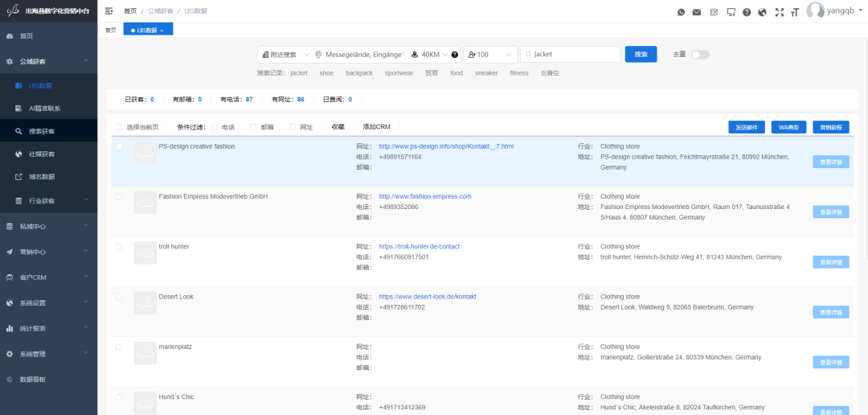Click the blue 搜索 search button

(641, 55)
